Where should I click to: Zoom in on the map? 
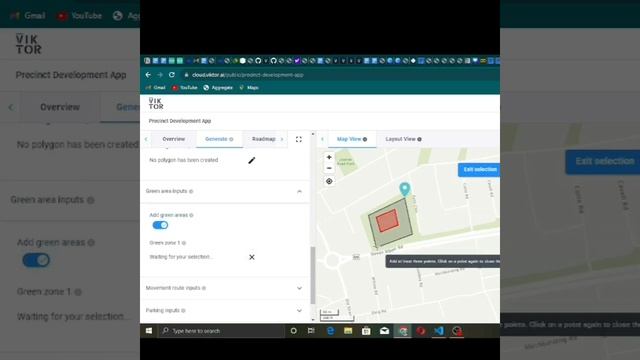click(329, 157)
